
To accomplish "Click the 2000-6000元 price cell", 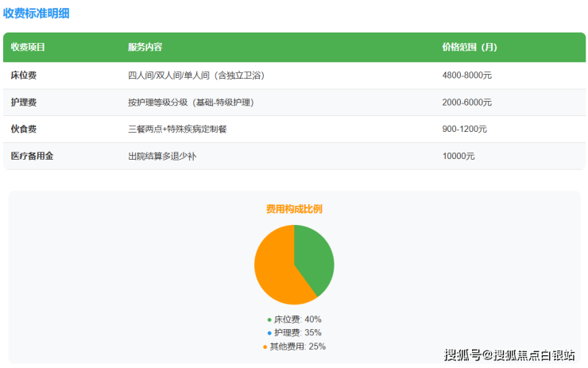I will pyautogui.click(x=466, y=103).
